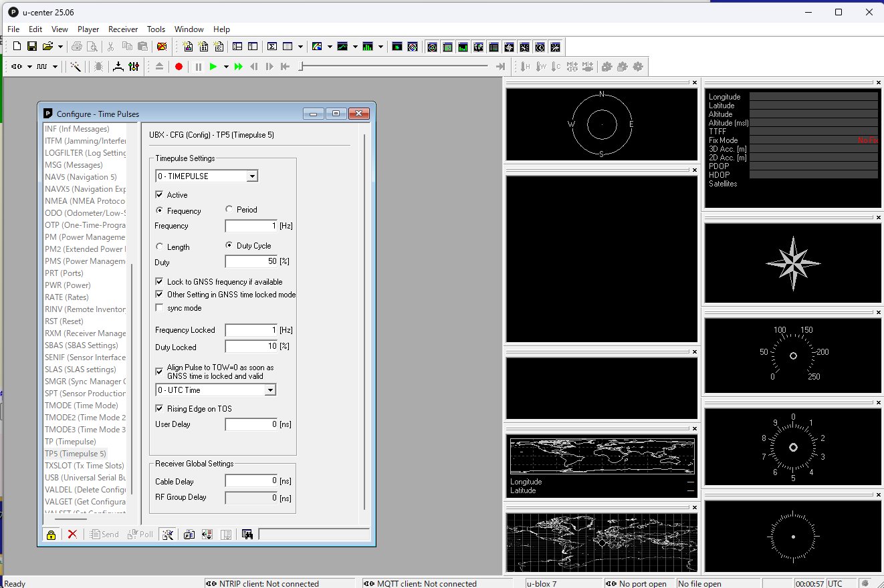Image resolution: width=884 pixels, height=588 pixels.
Task: Click the autobauding magic wand icon
Action: [76, 67]
